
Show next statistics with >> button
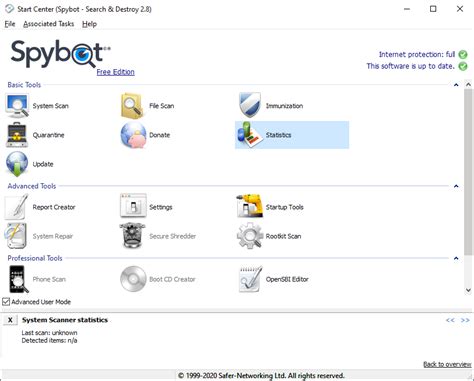coord(465,320)
